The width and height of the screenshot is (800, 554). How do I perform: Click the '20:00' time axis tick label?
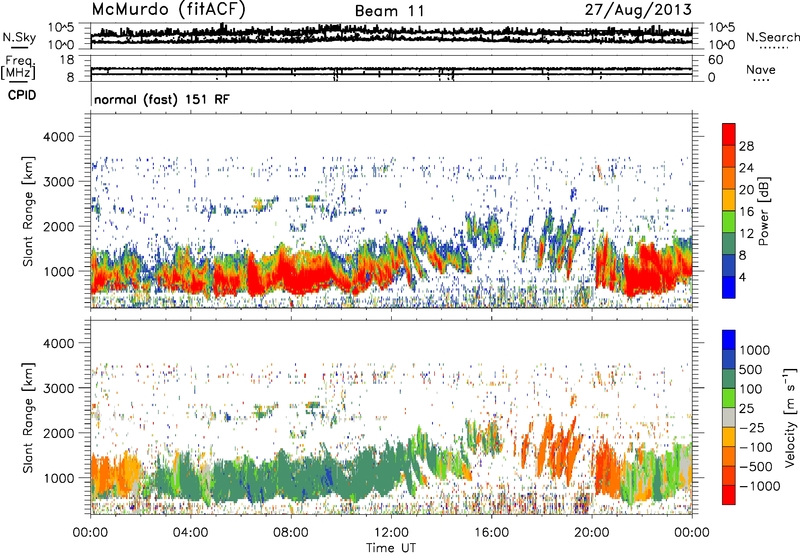point(591,533)
